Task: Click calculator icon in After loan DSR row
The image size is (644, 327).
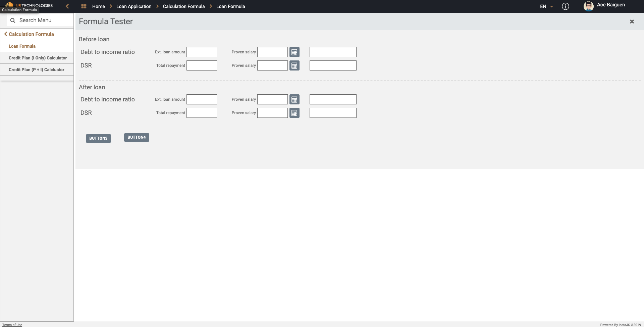Action: pos(294,113)
